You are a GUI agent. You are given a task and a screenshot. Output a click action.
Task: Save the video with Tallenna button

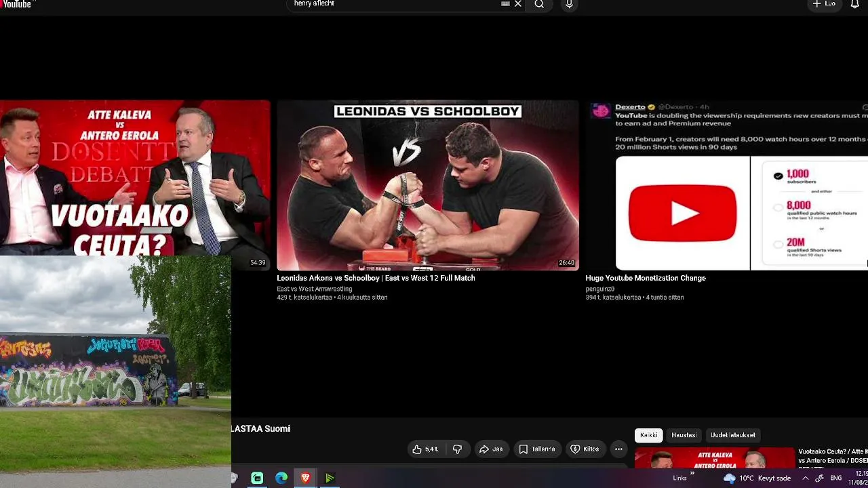[x=537, y=449]
